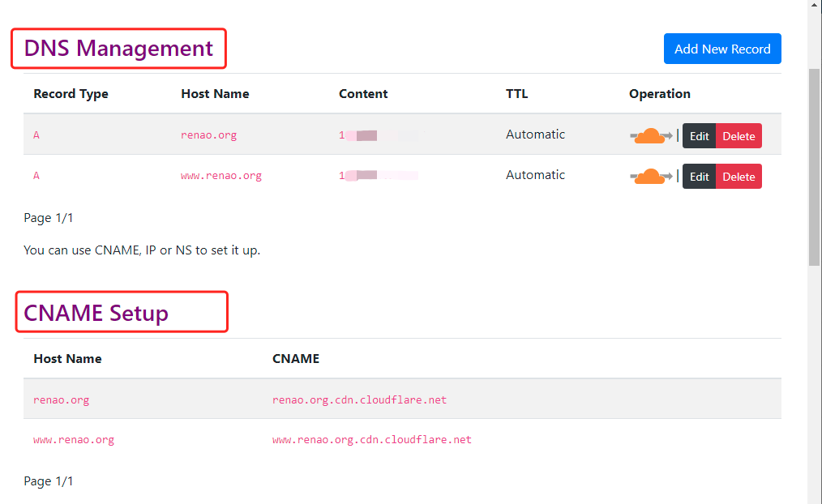The height and width of the screenshot is (504, 822).
Task: Edit the www.renao.org A record
Action: [x=699, y=177]
